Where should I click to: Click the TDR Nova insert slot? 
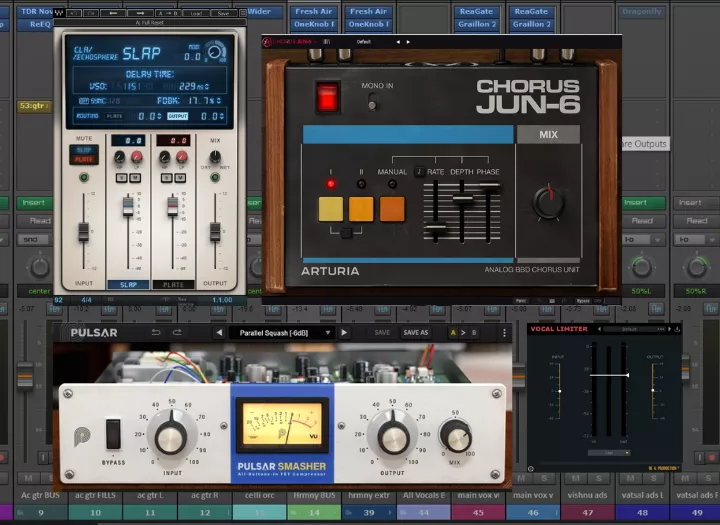click(36, 11)
